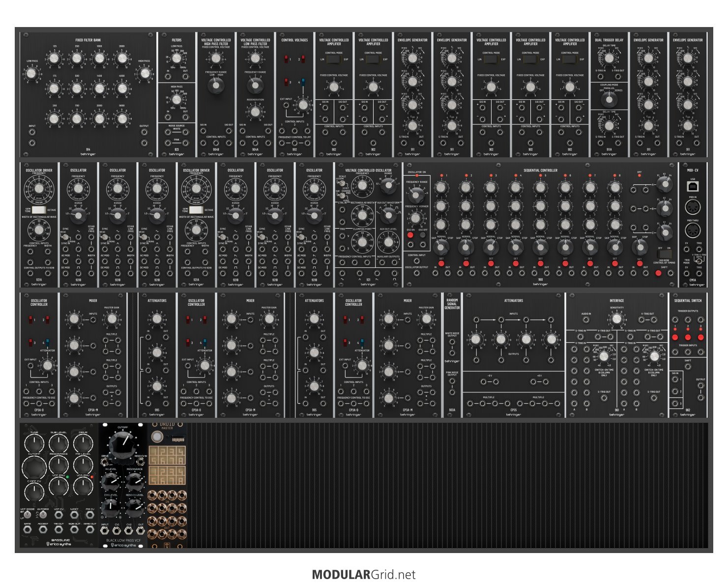Click the 'RANDOM SIGNAL GENERATOR' module title

click(452, 304)
